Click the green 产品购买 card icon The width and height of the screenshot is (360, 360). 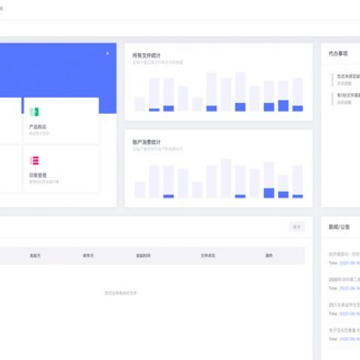(34, 112)
